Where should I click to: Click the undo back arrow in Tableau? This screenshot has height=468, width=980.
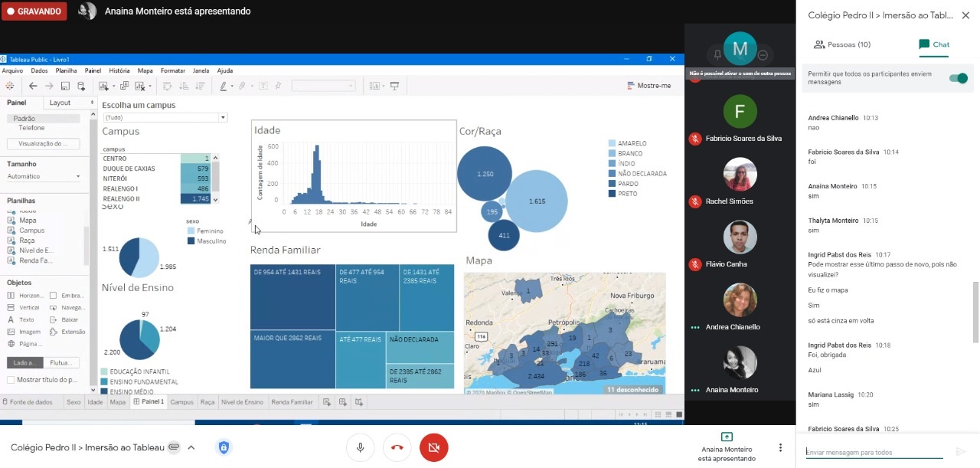32,86
